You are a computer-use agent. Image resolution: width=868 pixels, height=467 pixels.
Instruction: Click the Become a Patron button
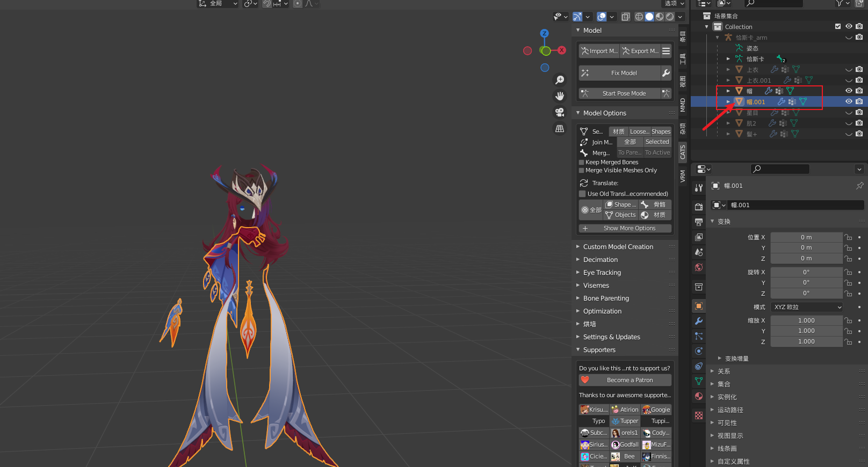[625, 380]
